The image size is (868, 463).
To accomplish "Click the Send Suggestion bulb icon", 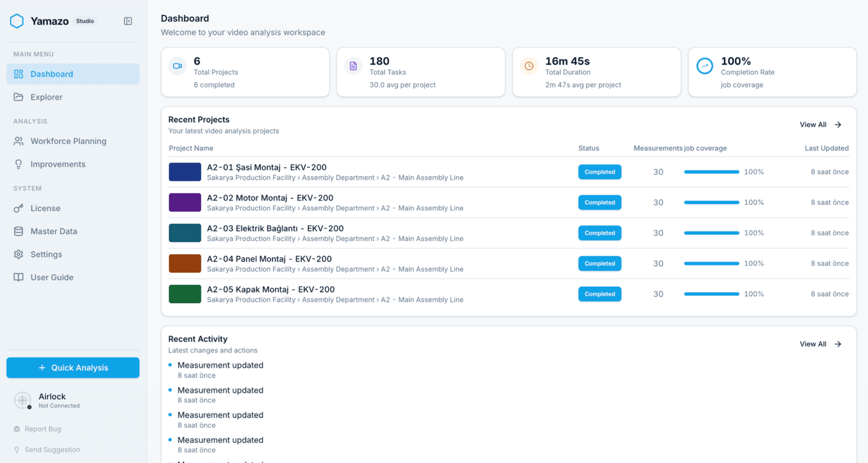I will tap(17, 450).
